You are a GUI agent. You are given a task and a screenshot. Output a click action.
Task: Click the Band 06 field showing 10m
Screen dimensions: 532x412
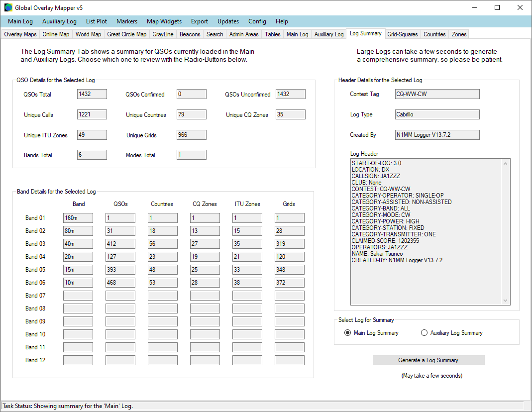click(x=78, y=283)
